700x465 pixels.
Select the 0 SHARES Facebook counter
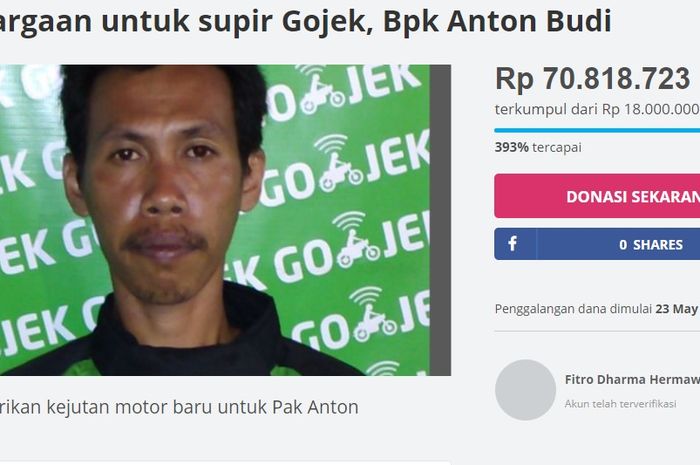pyautogui.click(x=651, y=245)
